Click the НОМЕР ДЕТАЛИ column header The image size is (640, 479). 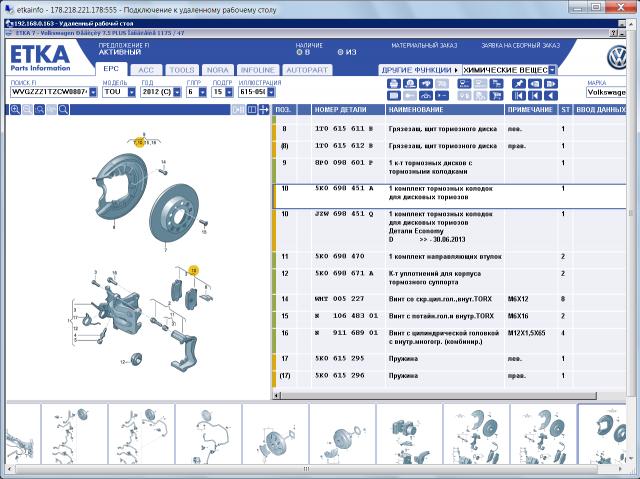tap(348, 110)
